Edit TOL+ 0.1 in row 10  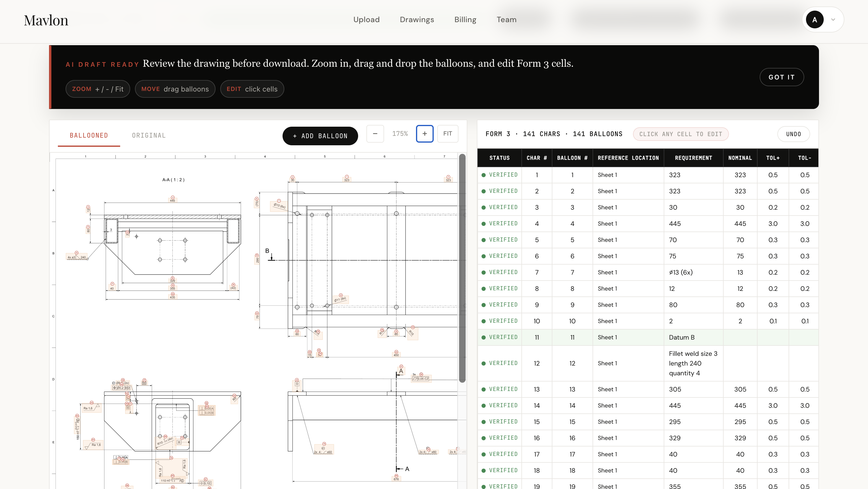[x=773, y=321]
